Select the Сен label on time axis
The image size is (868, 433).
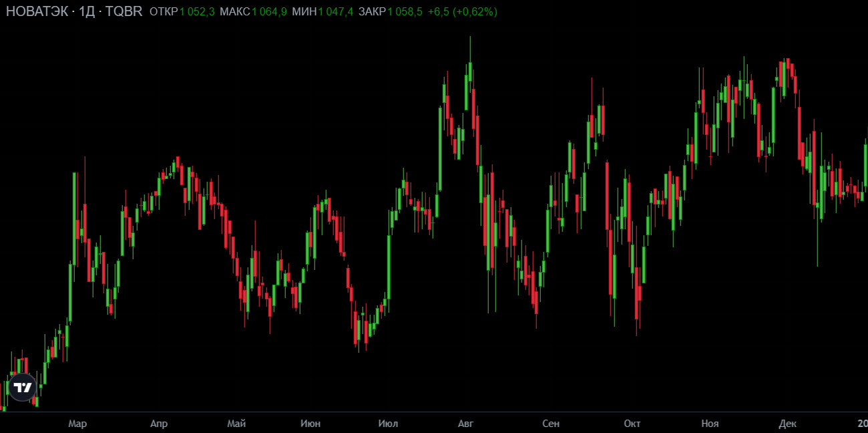[x=551, y=424]
